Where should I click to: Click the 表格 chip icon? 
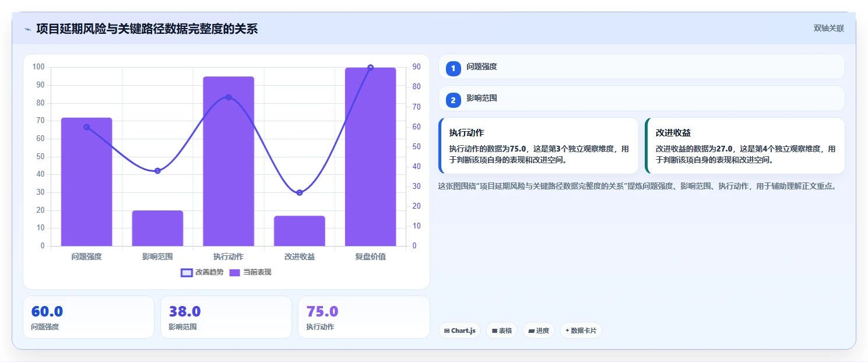[494, 331]
